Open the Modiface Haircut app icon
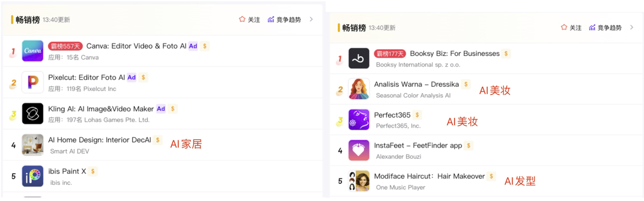The image size is (644, 201). [x=359, y=181]
